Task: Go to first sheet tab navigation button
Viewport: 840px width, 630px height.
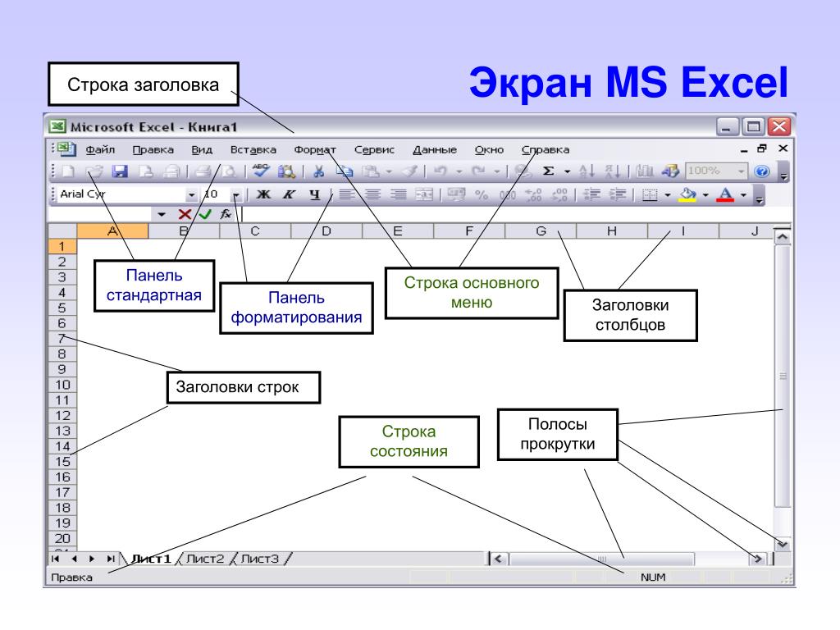Action: [55, 559]
